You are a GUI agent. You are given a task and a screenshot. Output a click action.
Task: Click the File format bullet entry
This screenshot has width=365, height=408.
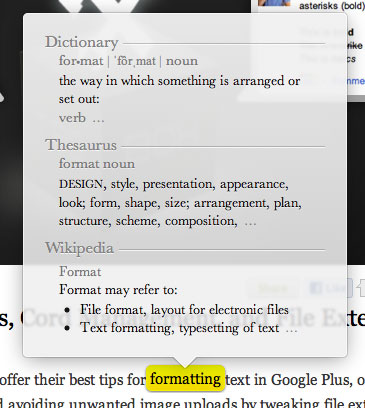(184, 310)
